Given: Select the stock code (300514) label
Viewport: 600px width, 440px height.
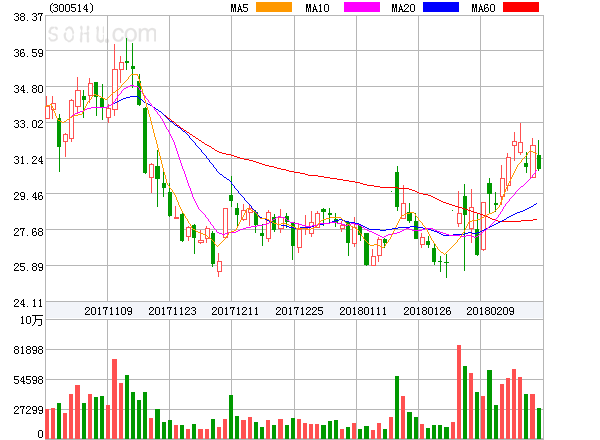Looking at the screenshot, I should point(71,8).
